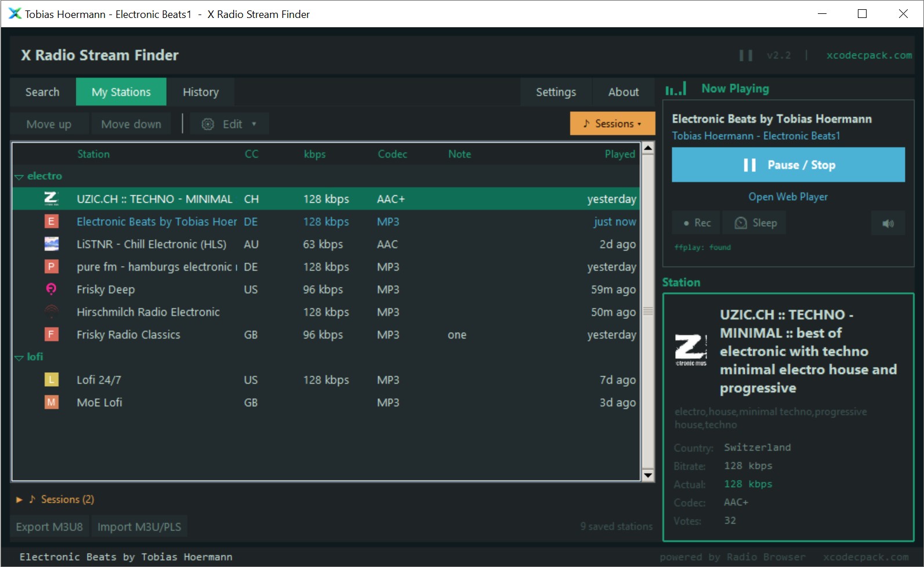Click the 'Switzerland' country value

[x=757, y=448]
